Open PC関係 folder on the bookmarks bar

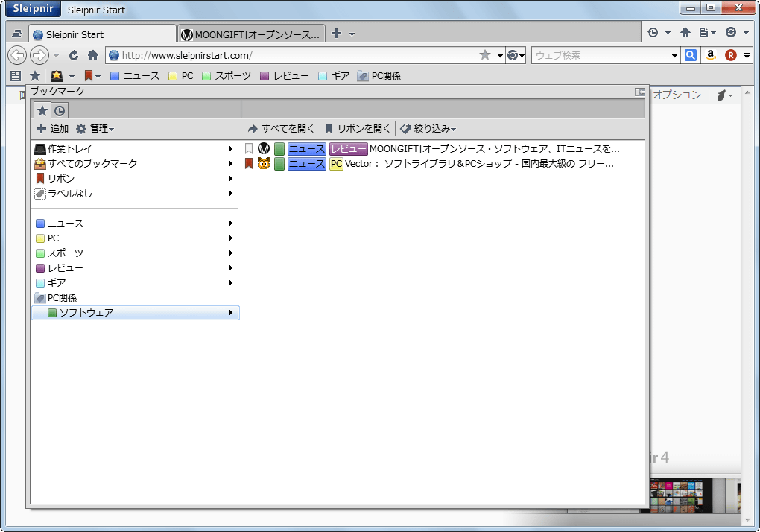[379, 75]
